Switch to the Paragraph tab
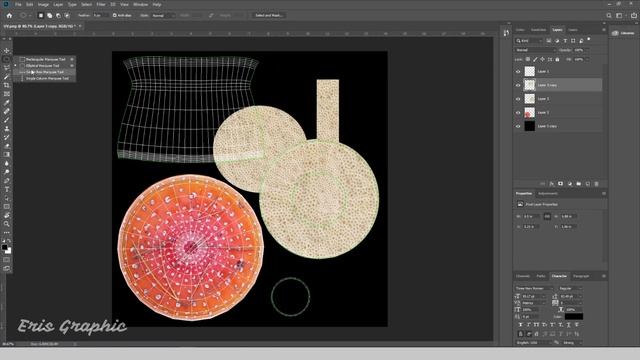This screenshot has width=640, height=360. [x=581, y=276]
